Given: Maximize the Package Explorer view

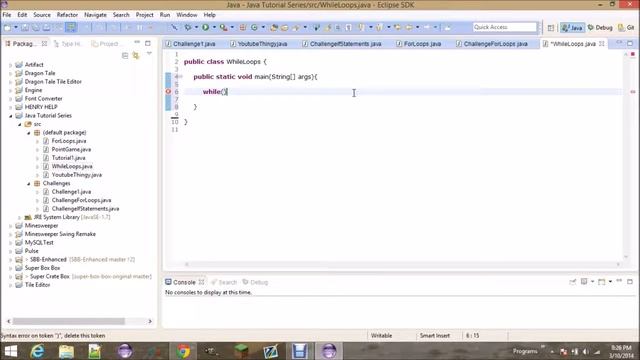Looking at the screenshot, I should click(x=148, y=43).
